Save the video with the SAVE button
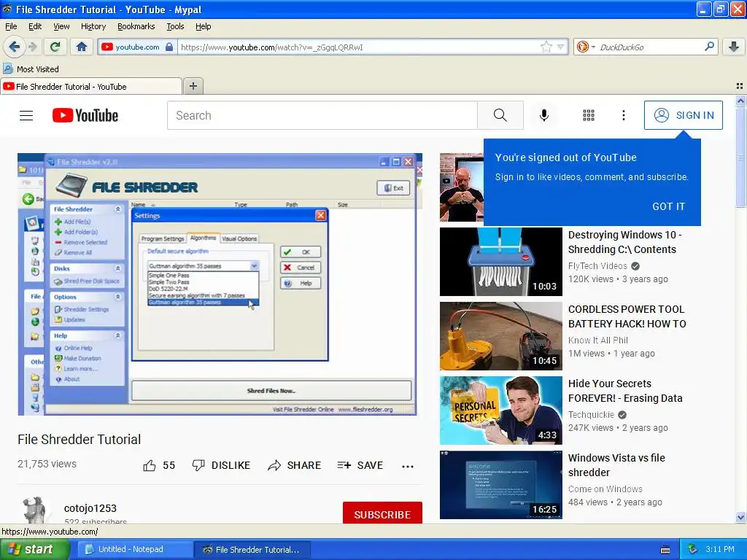 coord(360,465)
